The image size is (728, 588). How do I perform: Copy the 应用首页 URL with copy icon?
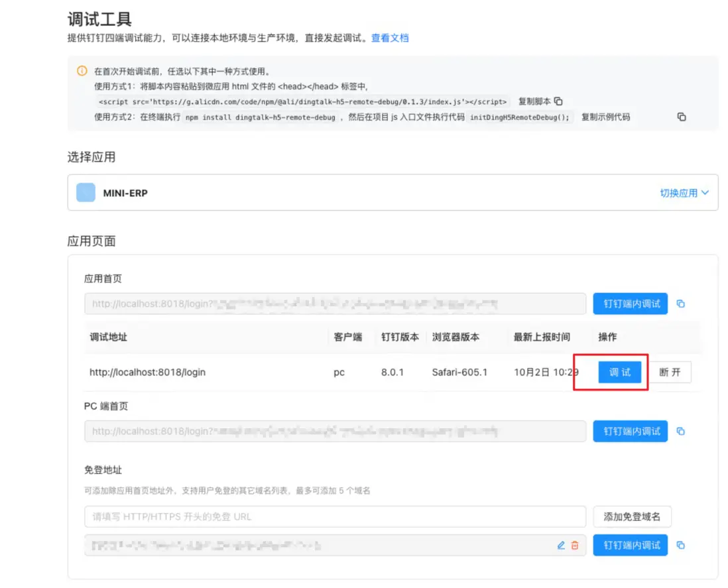pos(681,304)
